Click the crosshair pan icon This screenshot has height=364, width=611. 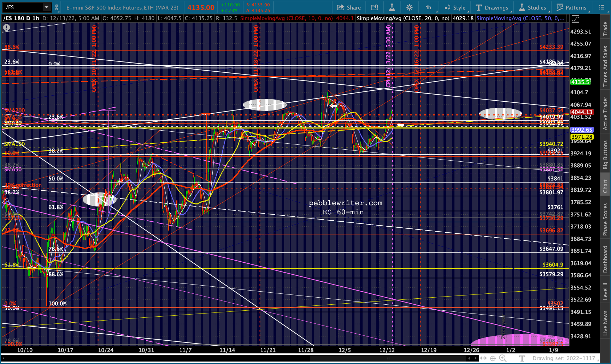point(493,358)
